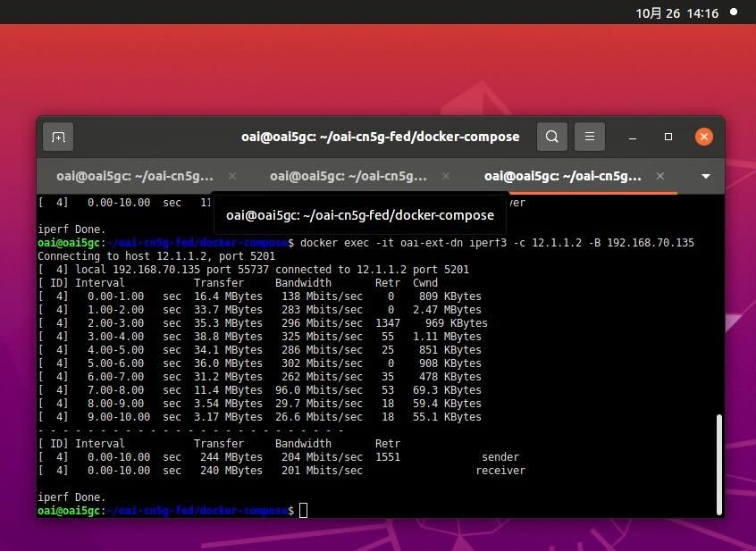This screenshot has width=756, height=551.
Task: Expand the tab list dropdown arrow
Action: coord(705,176)
